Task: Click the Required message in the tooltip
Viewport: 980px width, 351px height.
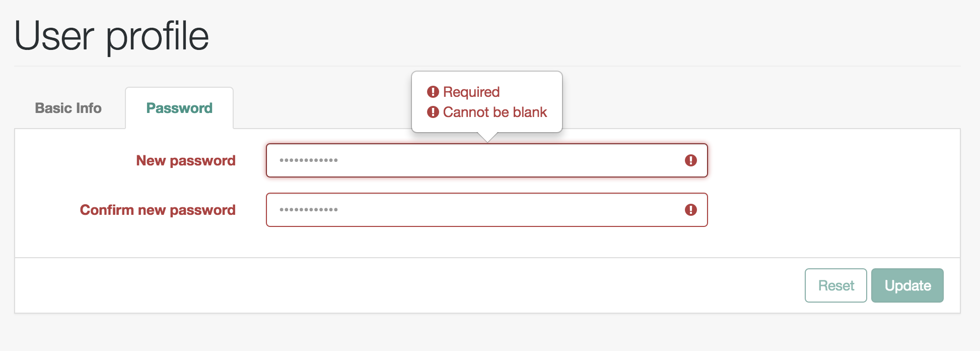Action: pos(471,92)
